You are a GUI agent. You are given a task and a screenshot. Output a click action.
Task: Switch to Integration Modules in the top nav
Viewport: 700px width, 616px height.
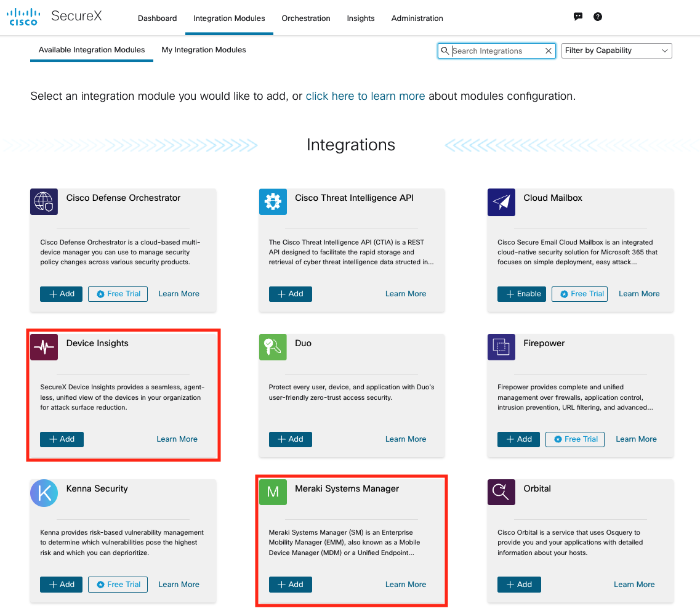[229, 18]
